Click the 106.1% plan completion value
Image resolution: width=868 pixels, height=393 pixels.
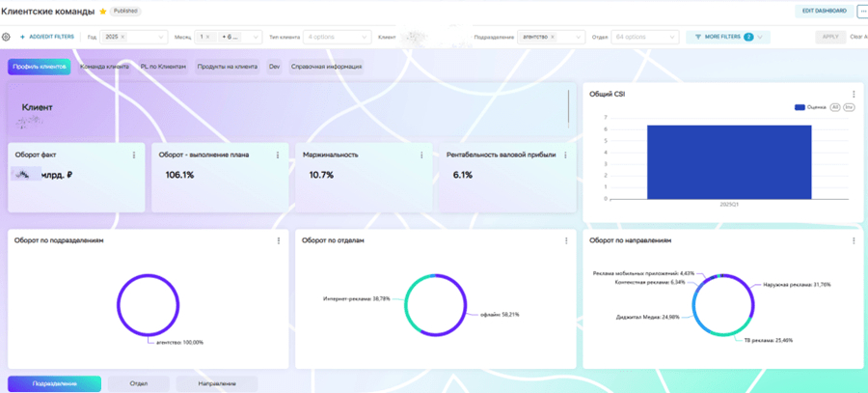point(180,175)
